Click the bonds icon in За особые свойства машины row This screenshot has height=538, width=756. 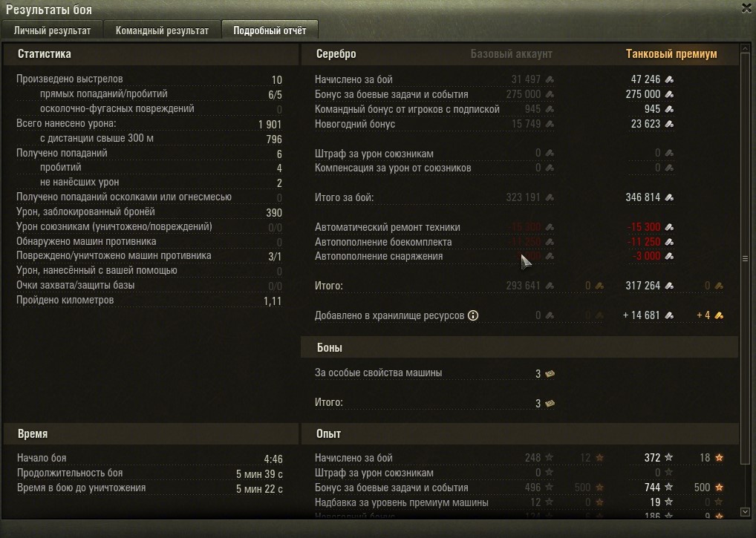click(550, 373)
